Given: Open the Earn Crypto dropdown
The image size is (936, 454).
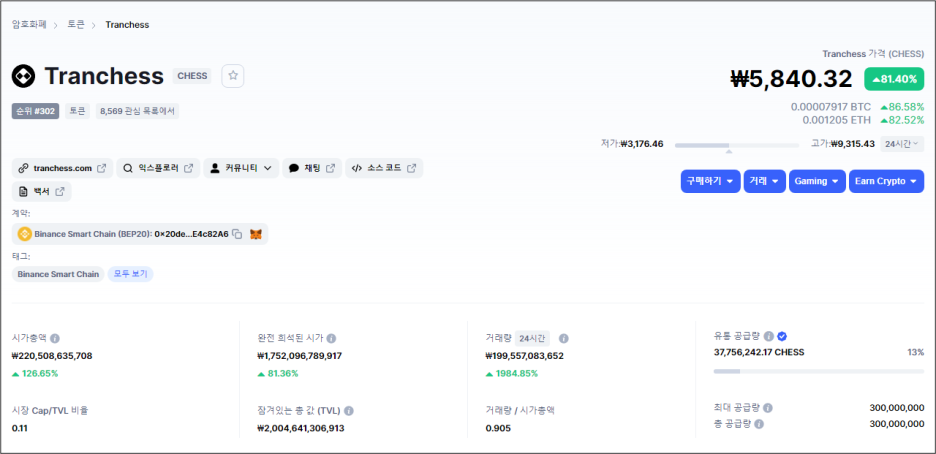Looking at the screenshot, I should click(x=886, y=181).
